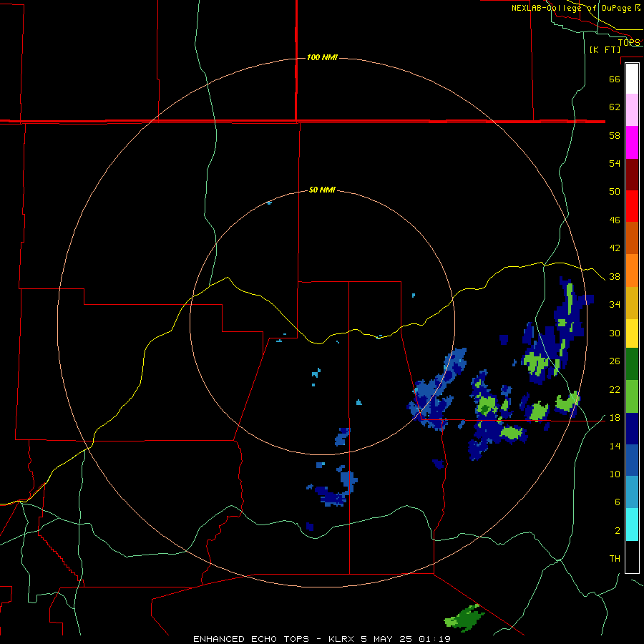The width and height of the screenshot is (644, 644).
Task: Pick the bright orange legend swatch
Action: coord(632,270)
